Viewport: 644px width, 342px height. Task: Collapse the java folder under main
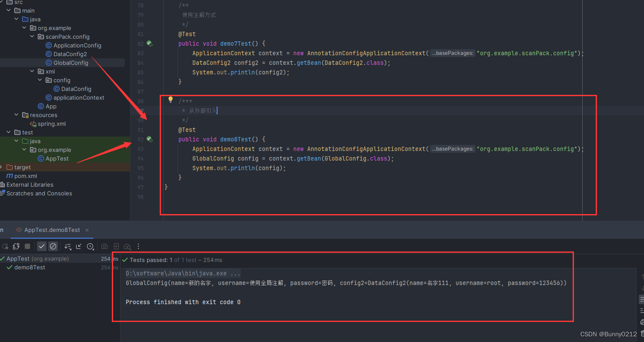click(17, 19)
